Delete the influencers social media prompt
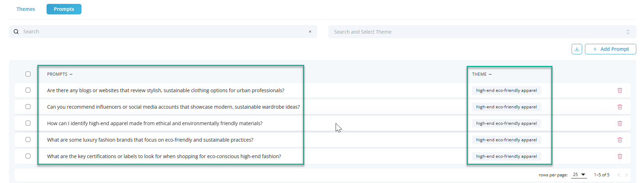 pyautogui.click(x=620, y=107)
